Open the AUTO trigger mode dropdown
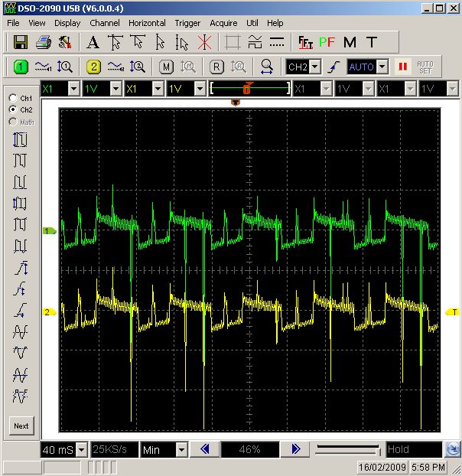Viewport: 462px width, 476px height. click(382, 67)
